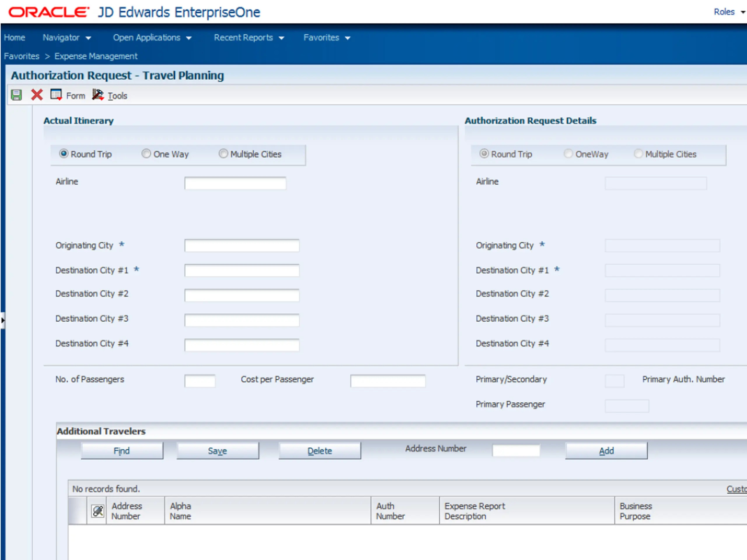The image size is (747, 560).
Task: Click the Find button
Action: click(122, 451)
